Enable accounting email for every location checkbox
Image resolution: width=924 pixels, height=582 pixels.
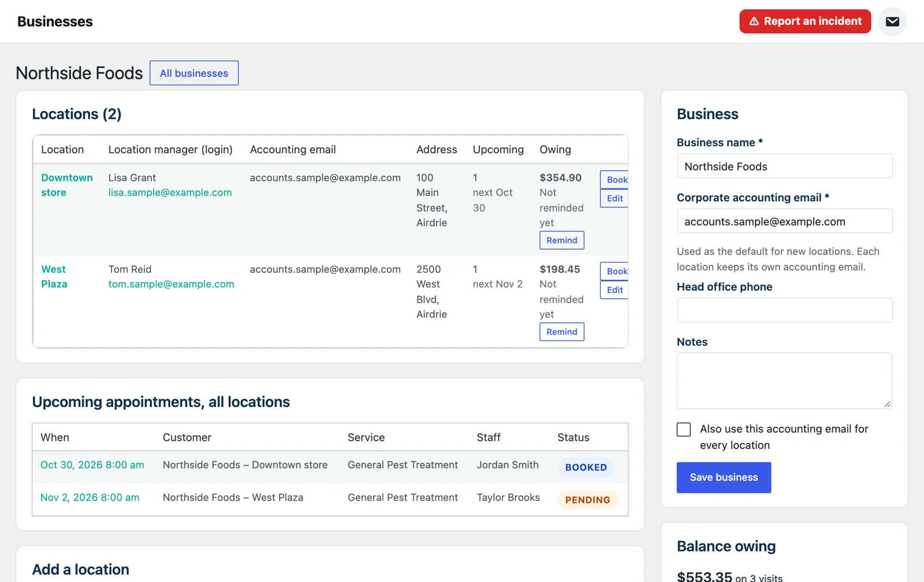pos(684,429)
